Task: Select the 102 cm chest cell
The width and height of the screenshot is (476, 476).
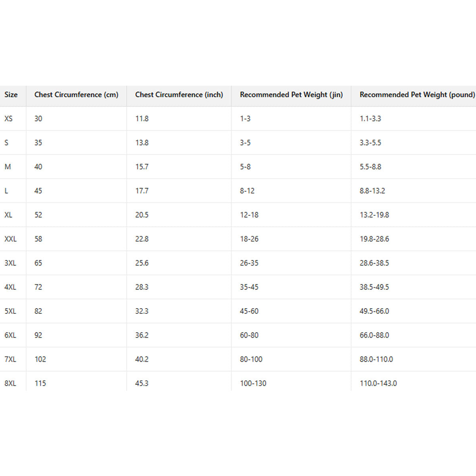Action: [40, 359]
